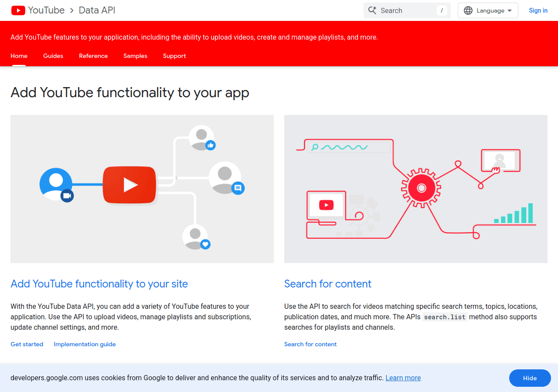The height and width of the screenshot is (392, 558).
Task: Click the Data API breadcrumb link
Action: [x=97, y=10]
